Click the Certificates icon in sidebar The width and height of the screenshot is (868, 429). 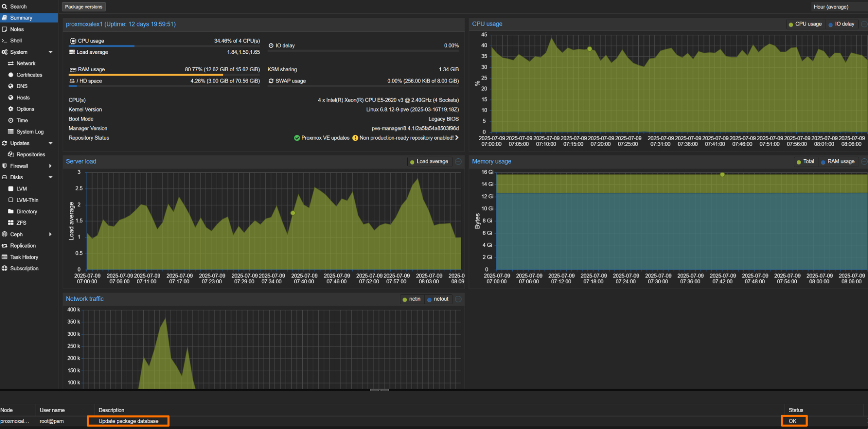tap(11, 75)
